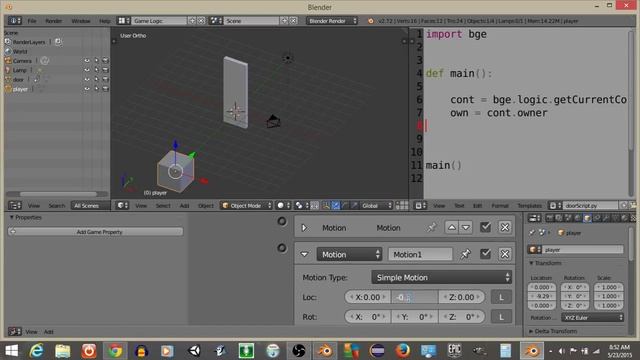Add a new screen layout next to Game Logic
640x360 pixels.
(192, 20)
